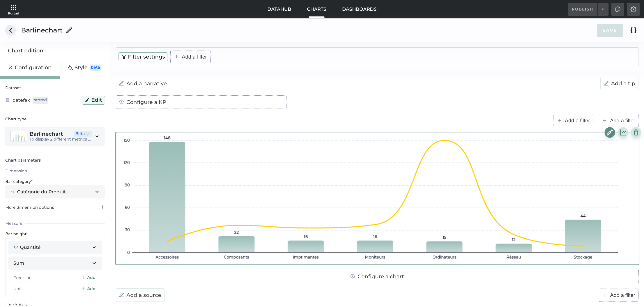Add Unit to bar height measure

pos(88,289)
